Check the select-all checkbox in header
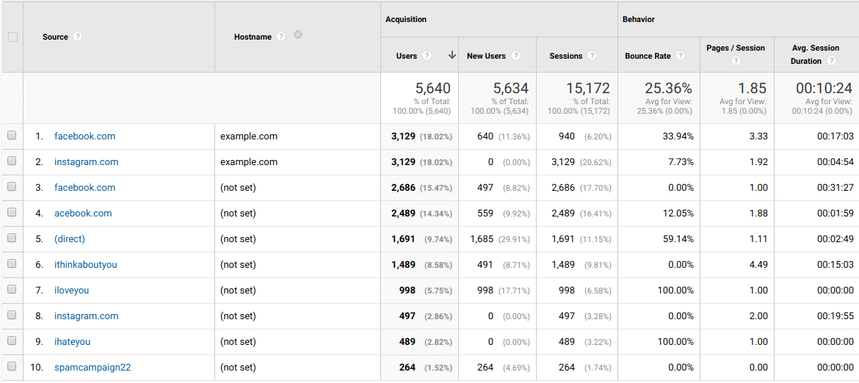859x383 pixels. point(13,37)
